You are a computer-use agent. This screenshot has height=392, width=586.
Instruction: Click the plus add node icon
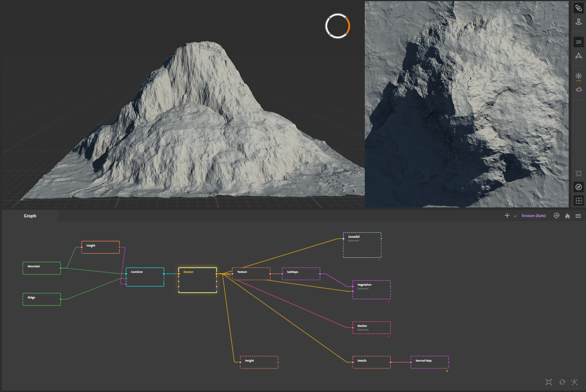click(x=507, y=215)
